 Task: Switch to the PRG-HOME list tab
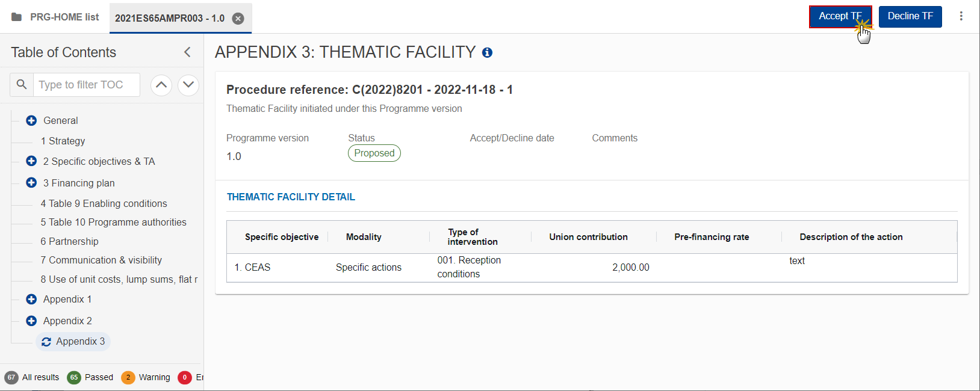(x=64, y=17)
